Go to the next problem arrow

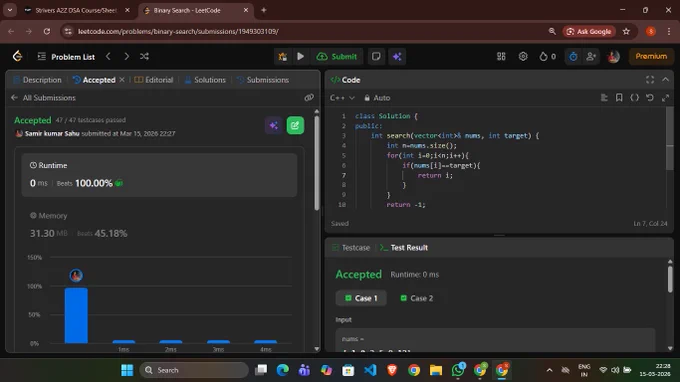126,56
